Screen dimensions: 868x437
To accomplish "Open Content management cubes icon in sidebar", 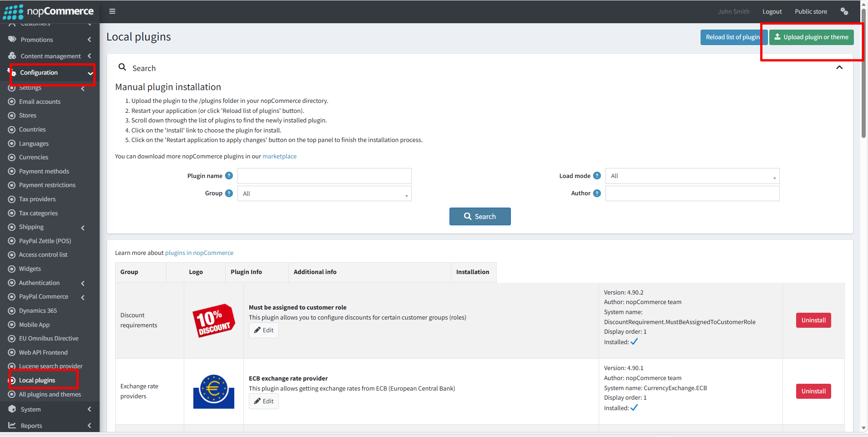I will (12, 56).
